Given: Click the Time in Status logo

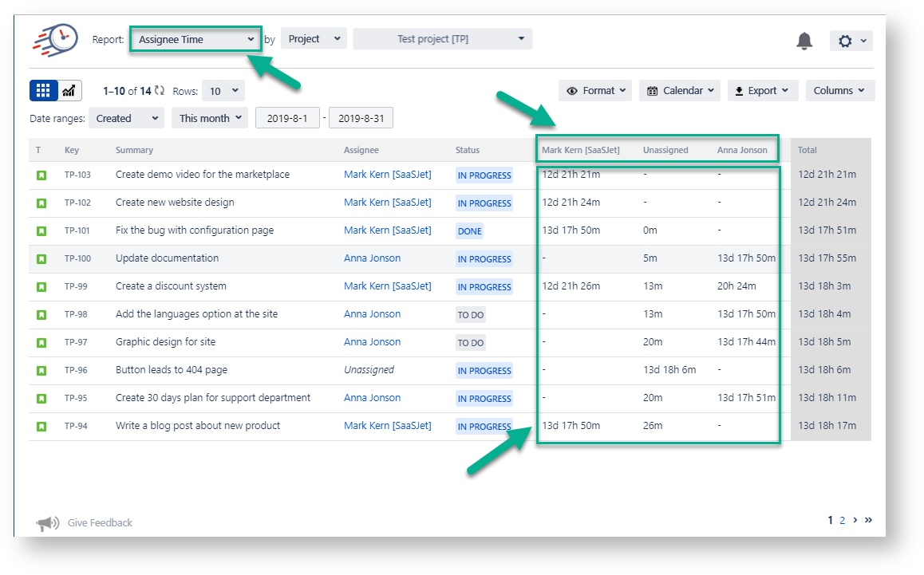Looking at the screenshot, I should pos(55,40).
